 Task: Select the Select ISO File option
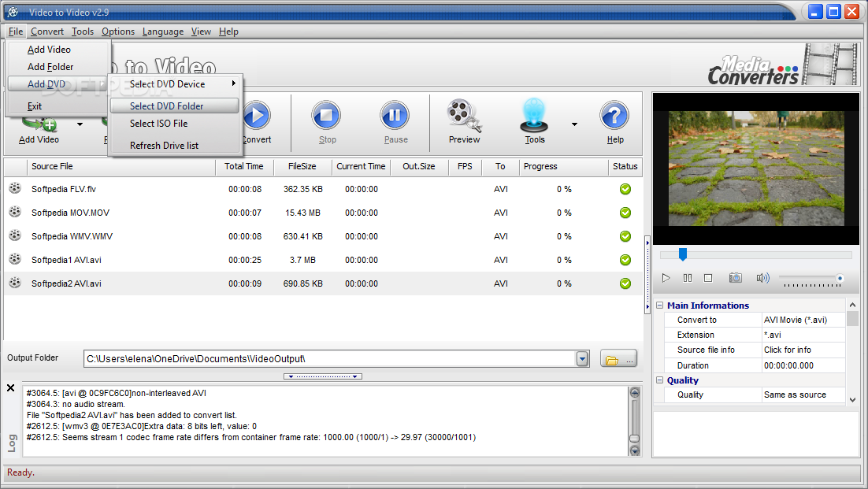(174, 124)
